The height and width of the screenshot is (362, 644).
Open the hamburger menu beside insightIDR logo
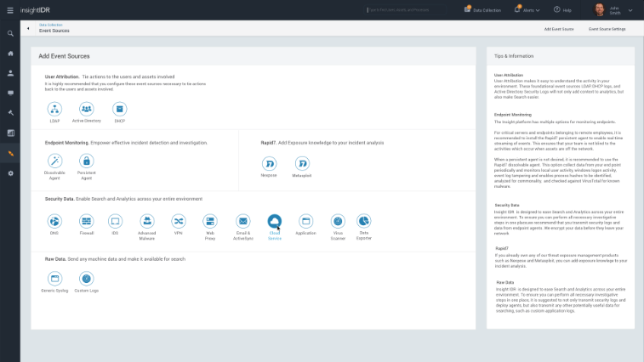[x=9, y=10]
